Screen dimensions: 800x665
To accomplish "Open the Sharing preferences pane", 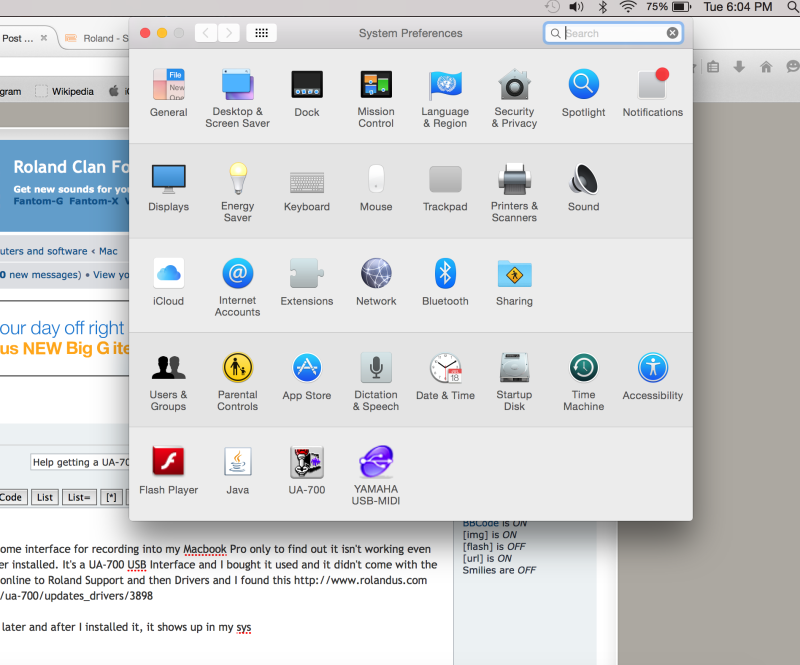I will pyautogui.click(x=514, y=282).
